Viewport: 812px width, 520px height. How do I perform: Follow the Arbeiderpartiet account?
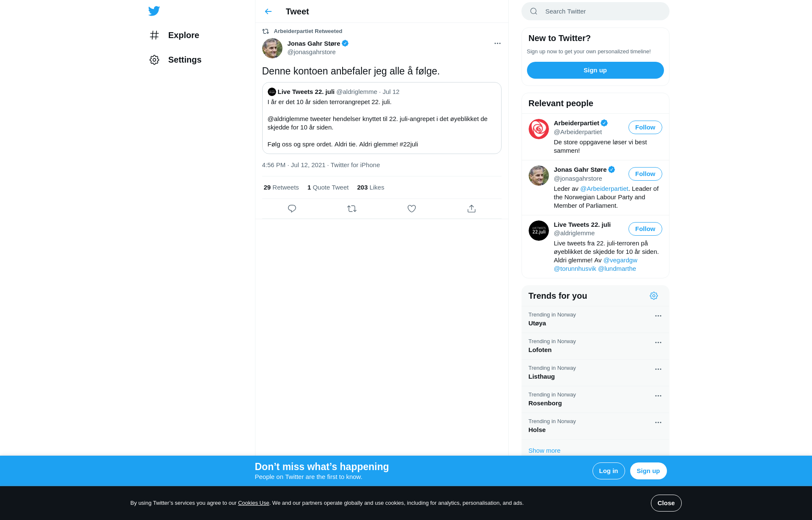click(645, 127)
